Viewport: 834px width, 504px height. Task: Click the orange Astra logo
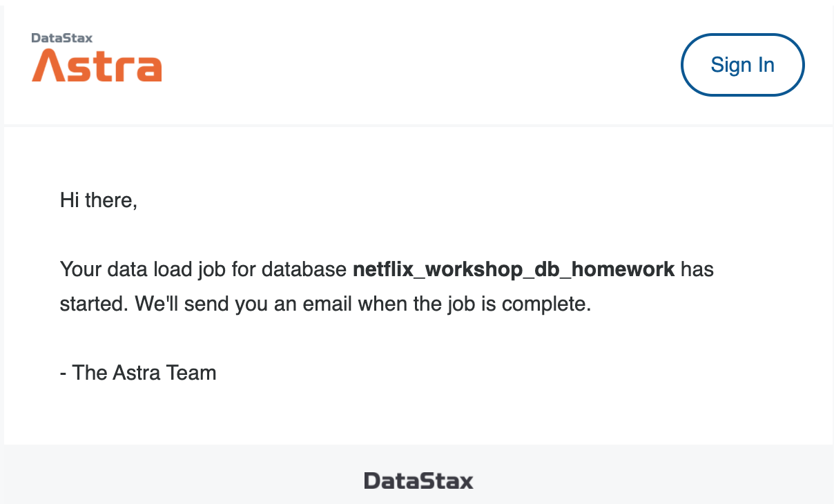tap(96, 66)
